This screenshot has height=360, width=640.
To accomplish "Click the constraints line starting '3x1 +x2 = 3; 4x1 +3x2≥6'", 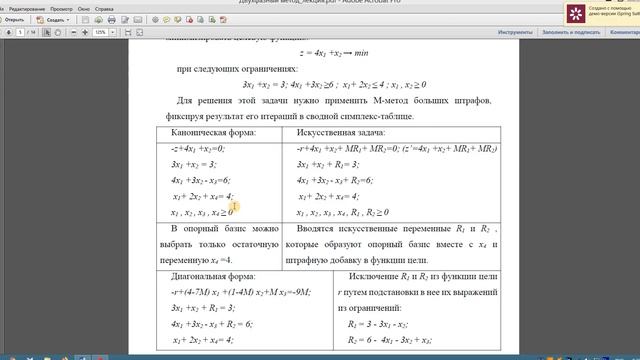I will [334, 85].
